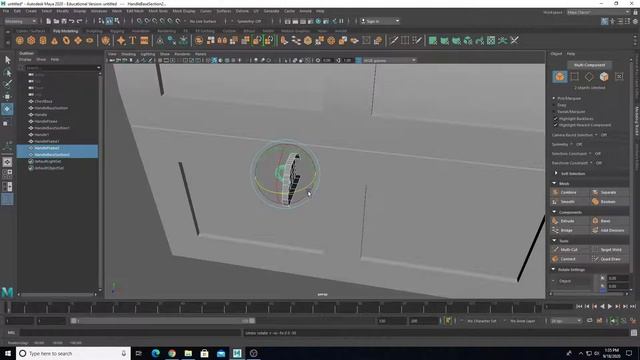This screenshot has width=640, height=360.
Task: Create a polygon disc from the shelf
Action: (89, 40)
